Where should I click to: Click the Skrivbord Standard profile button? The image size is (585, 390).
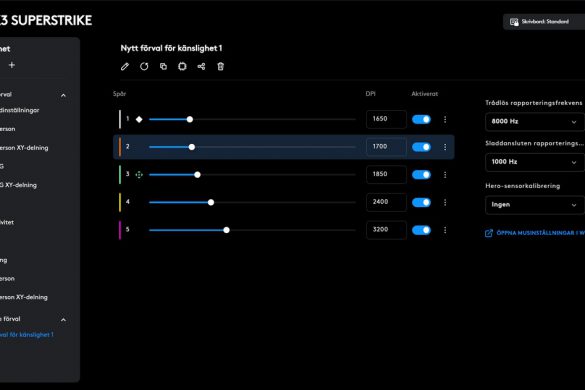click(544, 22)
